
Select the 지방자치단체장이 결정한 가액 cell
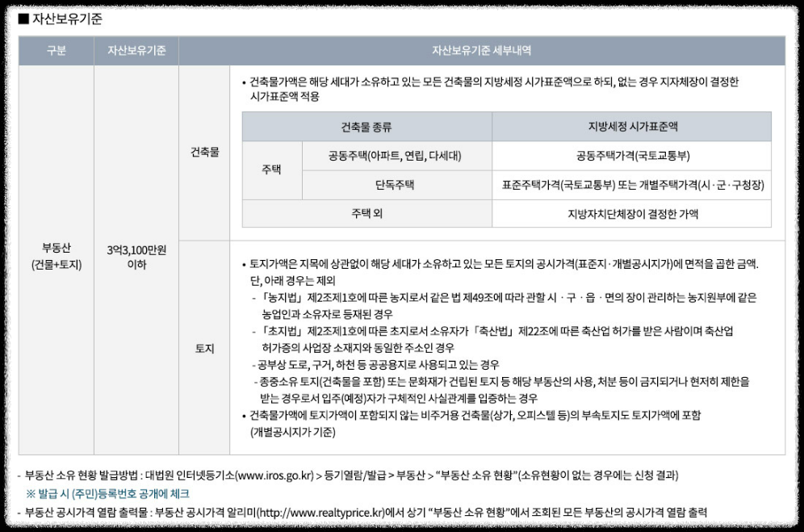pyautogui.click(x=632, y=213)
